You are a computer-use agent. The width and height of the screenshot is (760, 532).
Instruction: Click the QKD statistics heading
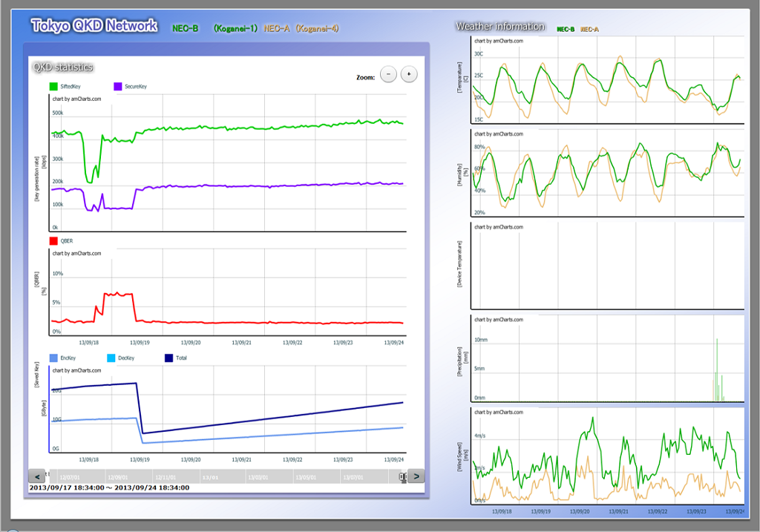point(62,68)
